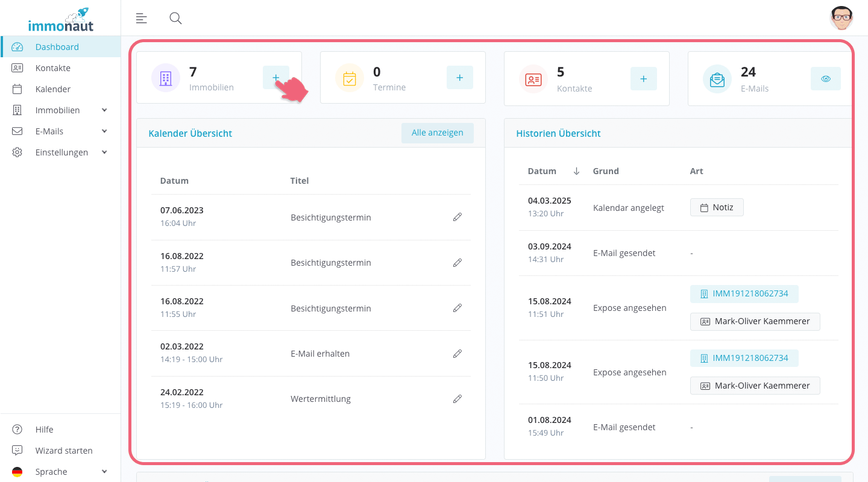Open the Einstellungen submenu chevron
Viewport: 868px width, 482px height.
104,152
